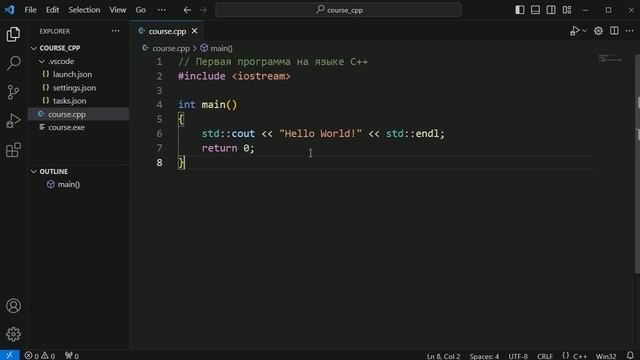The width and height of the screenshot is (640, 360).
Task: Split the editor to the right
Action: point(614,31)
